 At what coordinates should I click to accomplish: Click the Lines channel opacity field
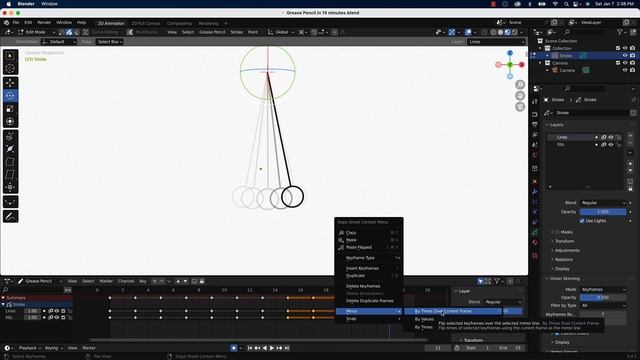pyautogui.click(x=32, y=311)
